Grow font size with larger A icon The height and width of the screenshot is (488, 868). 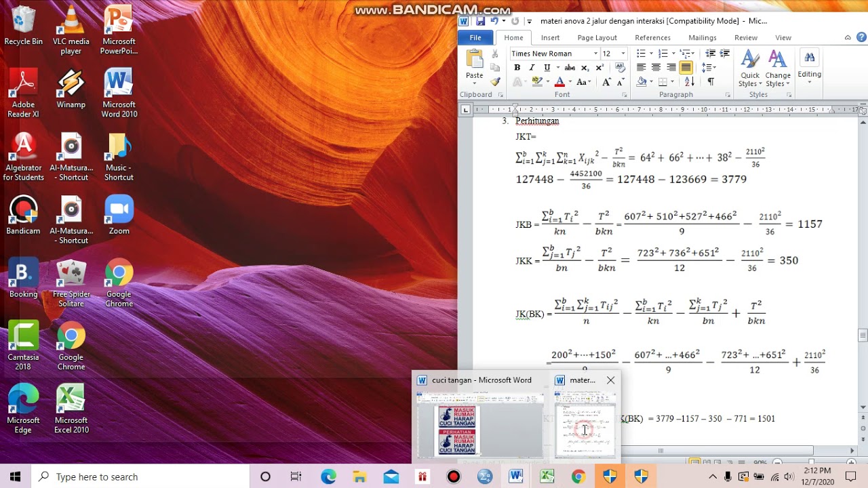tap(606, 82)
